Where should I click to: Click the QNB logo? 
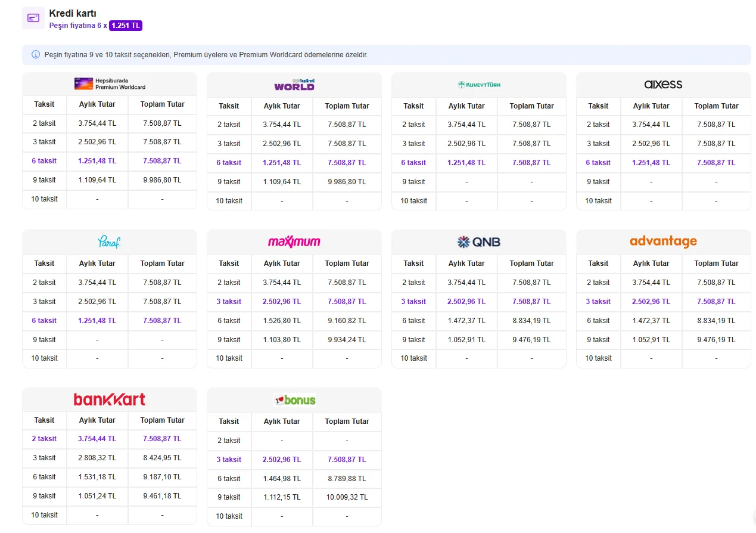(x=479, y=242)
